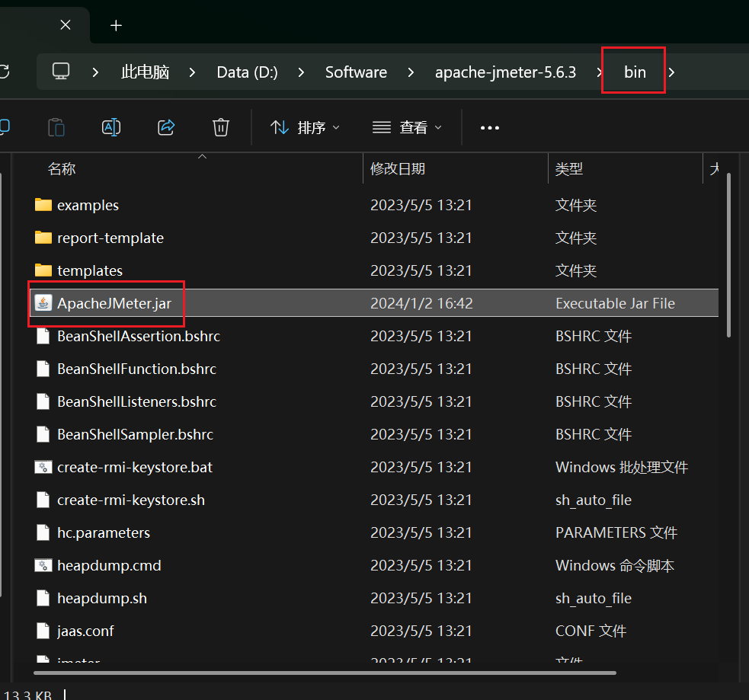Expand chevron after bin breadcrumb
This screenshot has height=700, width=749.
tap(671, 72)
